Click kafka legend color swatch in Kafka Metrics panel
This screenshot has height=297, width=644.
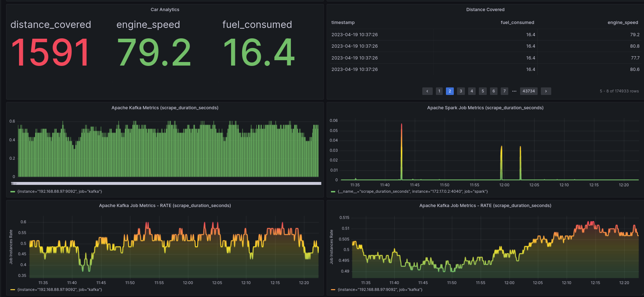coord(13,192)
